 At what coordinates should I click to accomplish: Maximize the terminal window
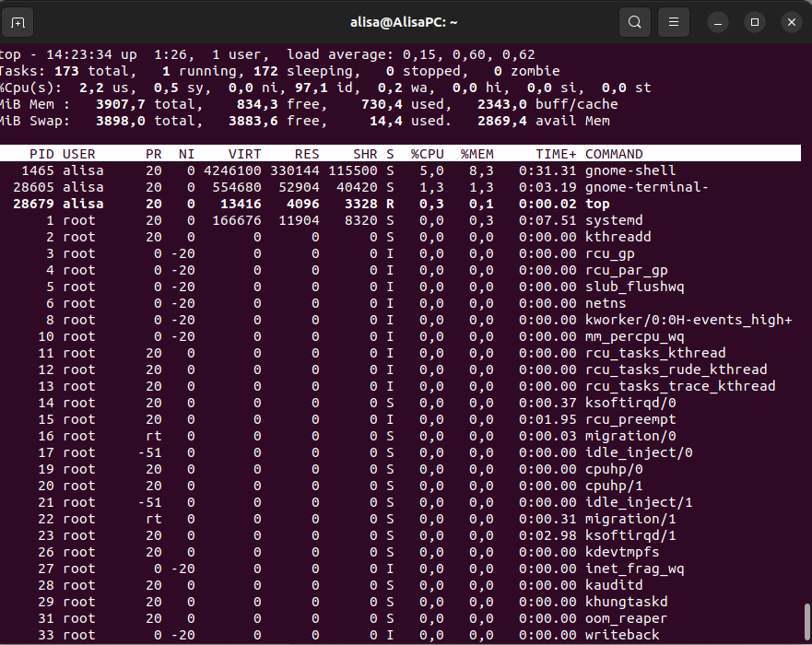tap(755, 22)
